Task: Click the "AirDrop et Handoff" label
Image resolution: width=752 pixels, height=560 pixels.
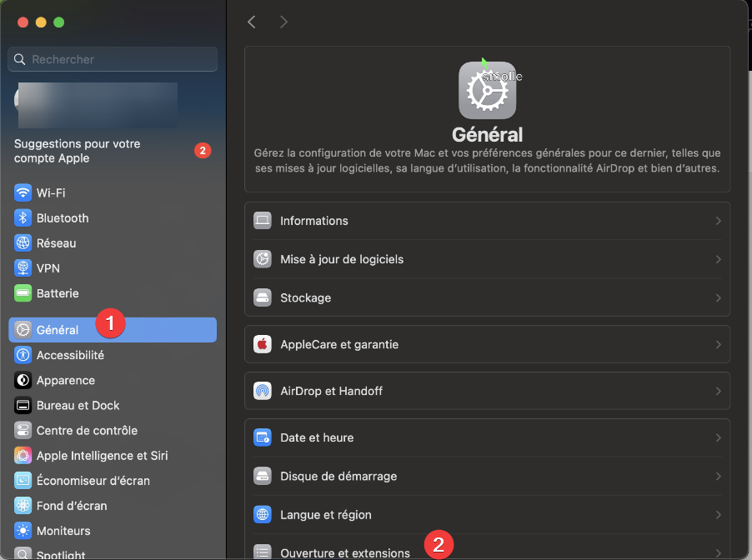Action: (332, 391)
